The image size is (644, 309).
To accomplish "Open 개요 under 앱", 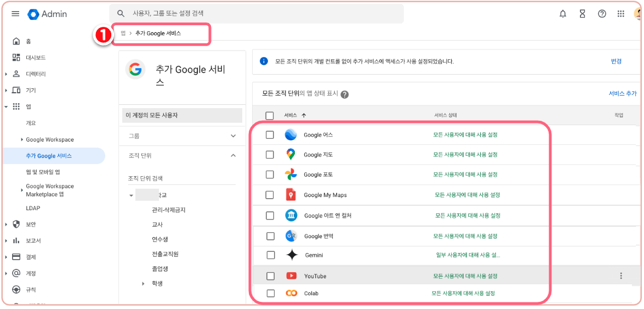I will click(31, 123).
